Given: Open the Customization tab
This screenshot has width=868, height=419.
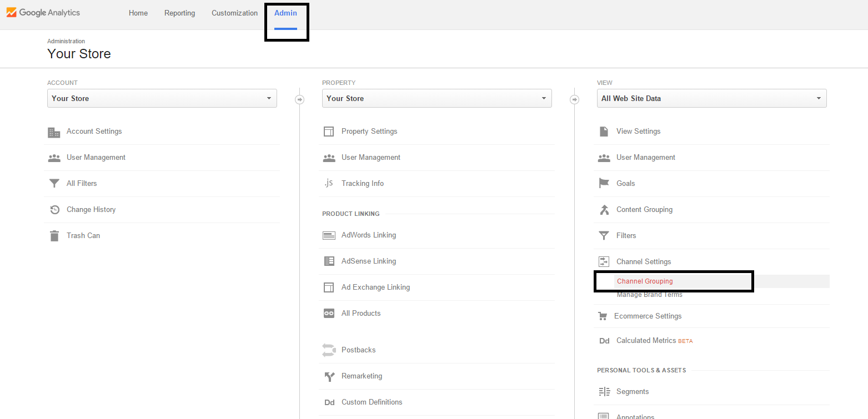Looking at the screenshot, I should point(234,13).
